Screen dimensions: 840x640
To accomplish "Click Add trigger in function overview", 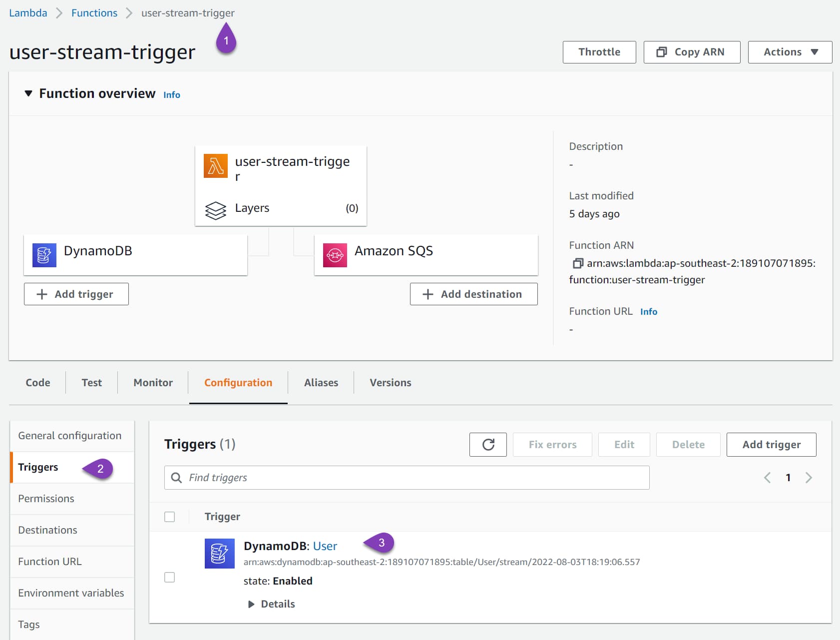I will click(76, 294).
